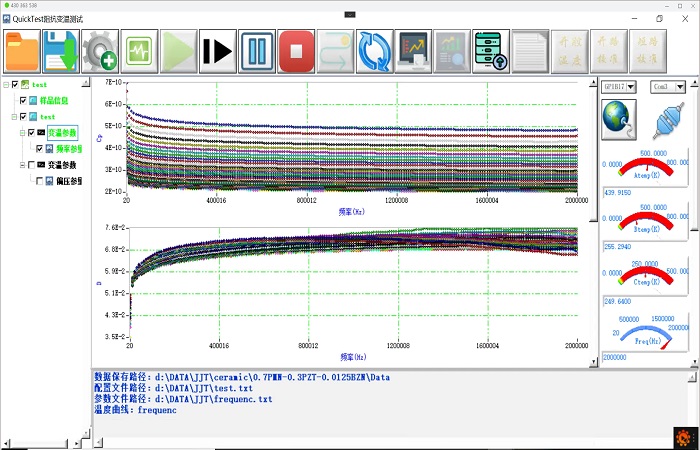Click the root test node chart icon
This screenshot has width=700, height=450.
25,84
